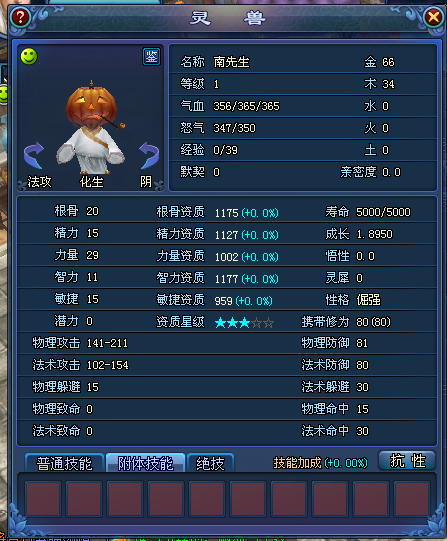Click the 化生 label under pet
The width and height of the screenshot is (447, 541).
pyautogui.click(x=91, y=181)
